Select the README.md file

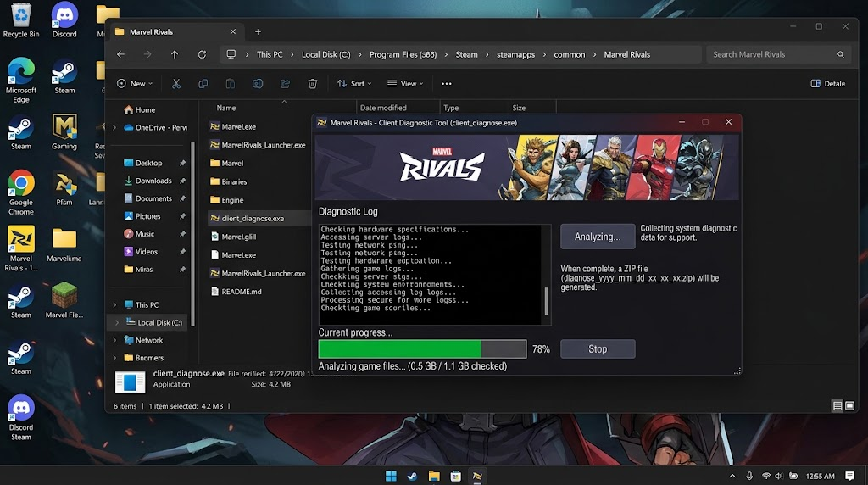(242, 291)
